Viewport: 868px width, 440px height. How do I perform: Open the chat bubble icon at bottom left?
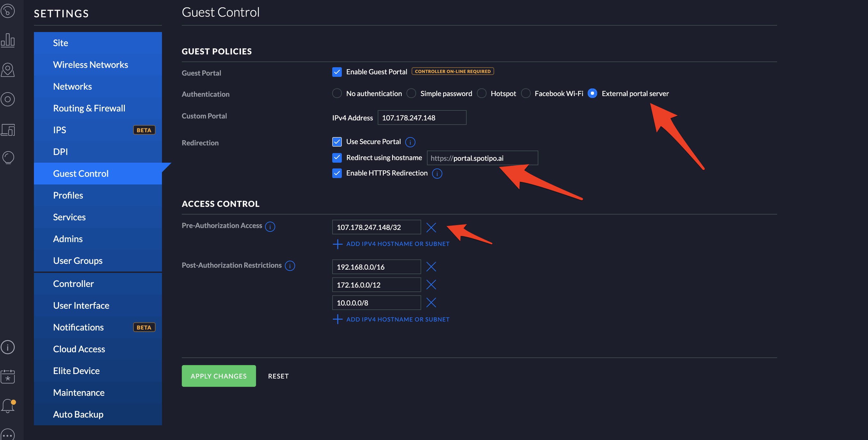(8, 435)
